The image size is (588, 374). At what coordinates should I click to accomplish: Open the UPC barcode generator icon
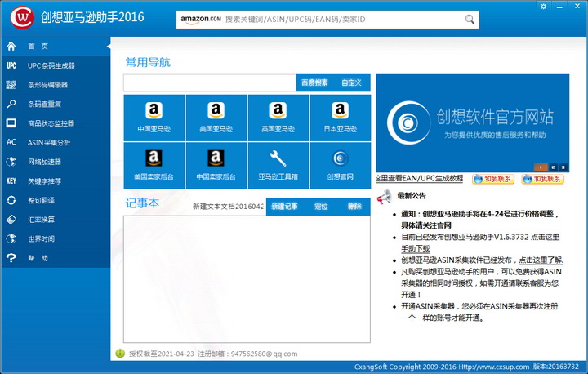coord(11,65)
